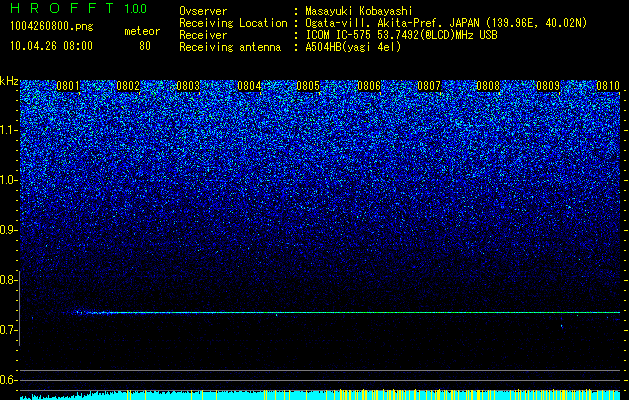Click the 0803 time marker
Image resolution: width=629 pixels, height=400 pixels.
[x=188, y=86]
